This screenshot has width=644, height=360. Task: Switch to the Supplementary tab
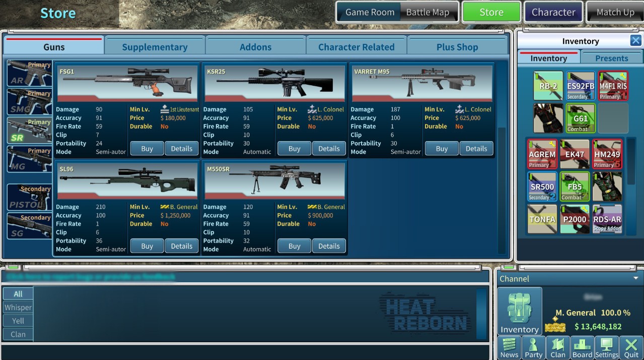coord(155,47)
